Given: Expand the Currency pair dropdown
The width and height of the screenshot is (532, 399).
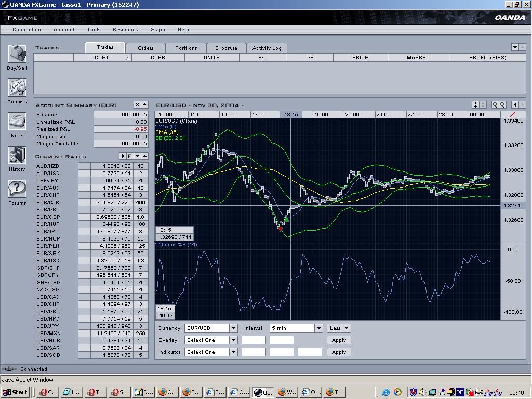Looking at the screenshot, I should tap(233, 328).
